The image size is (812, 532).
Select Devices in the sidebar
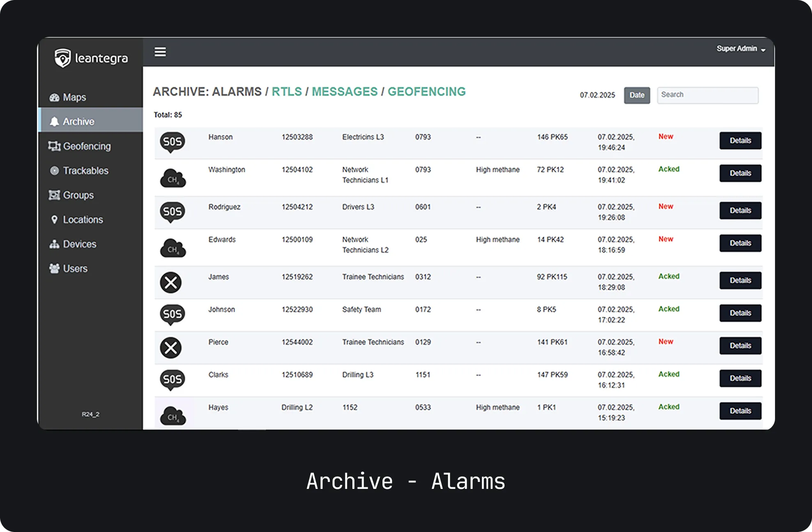click(79, 244)
